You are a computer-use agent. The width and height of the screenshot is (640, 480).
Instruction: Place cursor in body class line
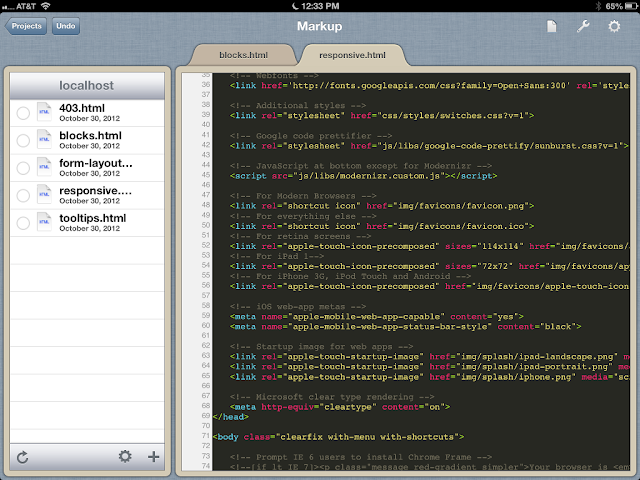tap(338, 437)
